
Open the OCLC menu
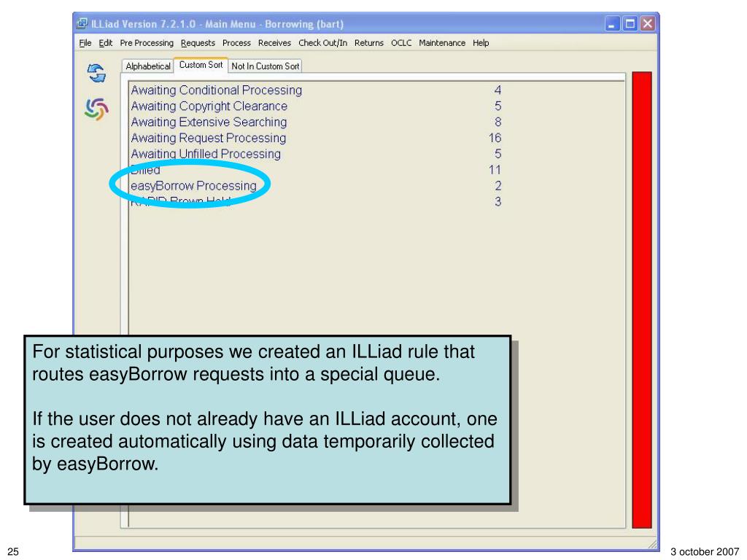(401, 43)
